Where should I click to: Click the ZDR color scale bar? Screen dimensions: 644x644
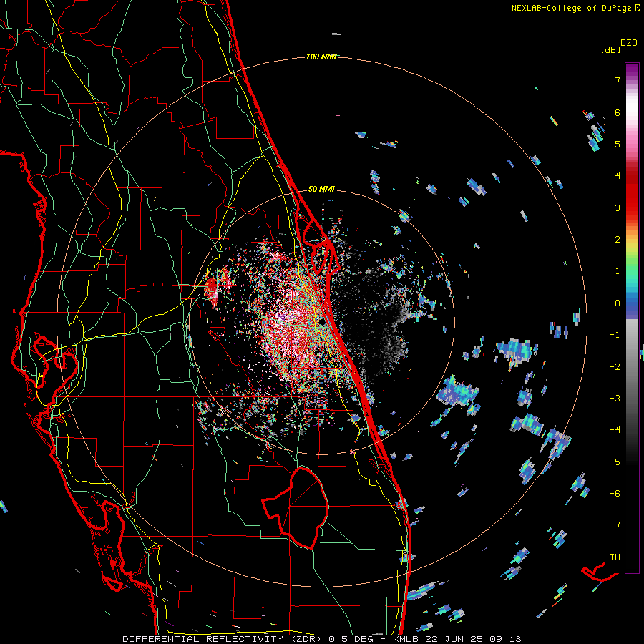pos(632,318)
